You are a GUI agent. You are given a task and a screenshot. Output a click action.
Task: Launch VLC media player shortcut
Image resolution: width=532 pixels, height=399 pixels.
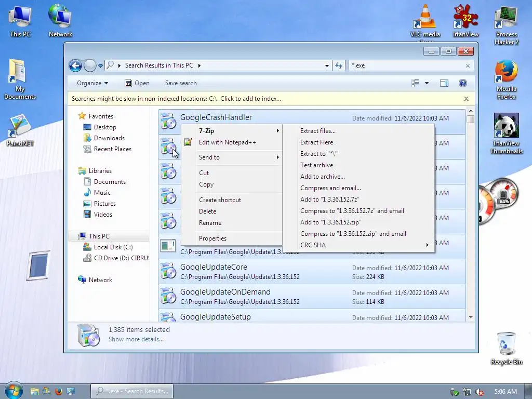[425, 22]
